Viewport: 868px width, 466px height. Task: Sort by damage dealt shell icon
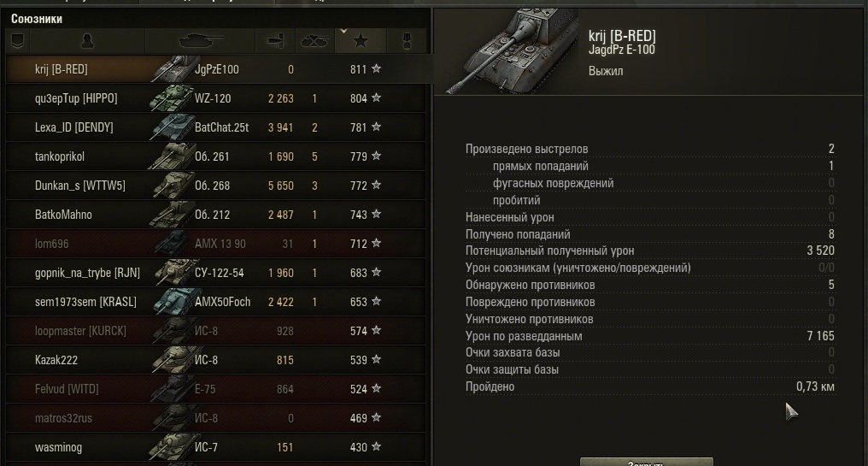coord(275,41)
